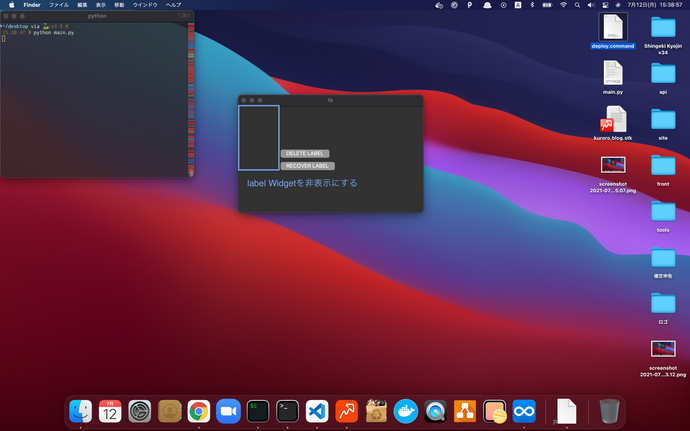Click the python terminal window title
Image resolution: width=690 pixels, height=431 pixels.
97,16
